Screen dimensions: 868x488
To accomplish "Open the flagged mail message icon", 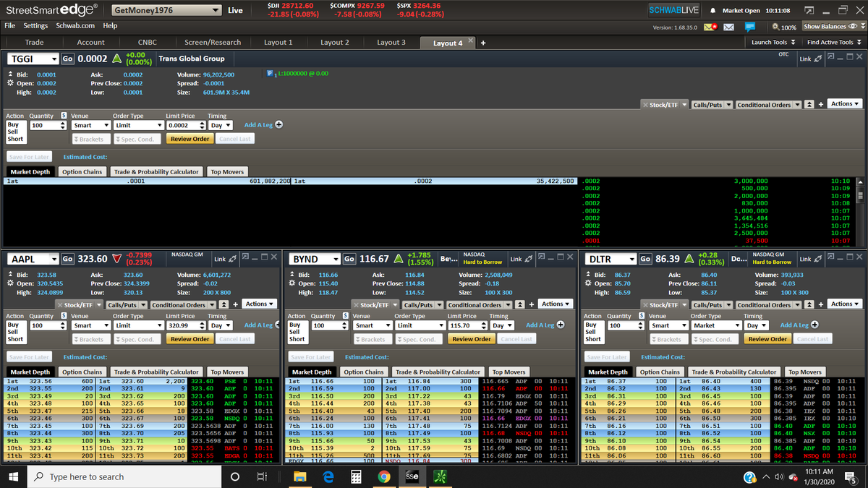I will [712, 27].
